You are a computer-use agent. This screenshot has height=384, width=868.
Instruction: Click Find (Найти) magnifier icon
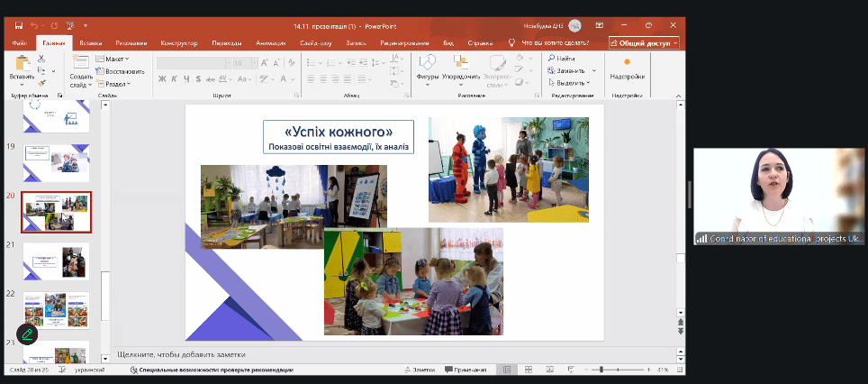pos(551,59)
